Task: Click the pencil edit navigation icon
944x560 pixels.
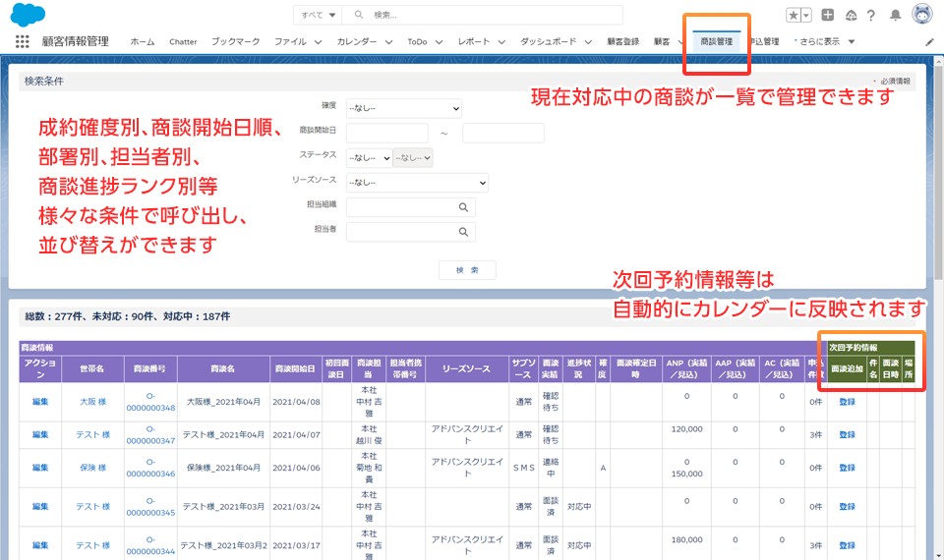Action: tap(930, 42)
